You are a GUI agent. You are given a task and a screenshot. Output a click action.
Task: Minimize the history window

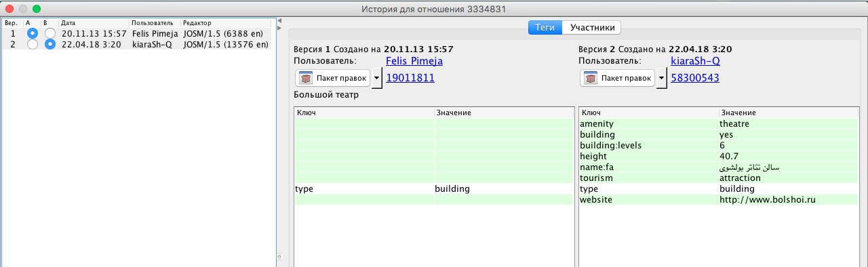click(x=23, y=9)
